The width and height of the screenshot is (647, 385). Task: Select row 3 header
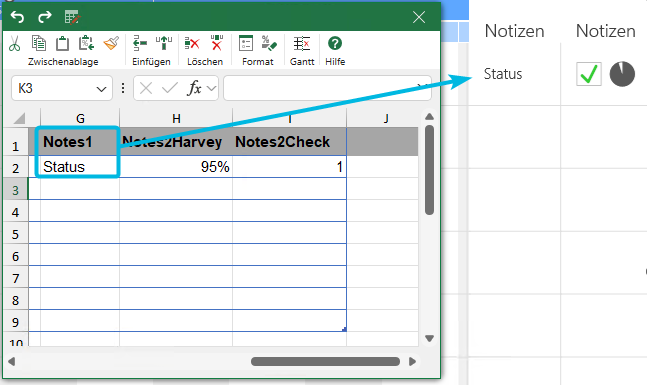click(x=16, y=190)
